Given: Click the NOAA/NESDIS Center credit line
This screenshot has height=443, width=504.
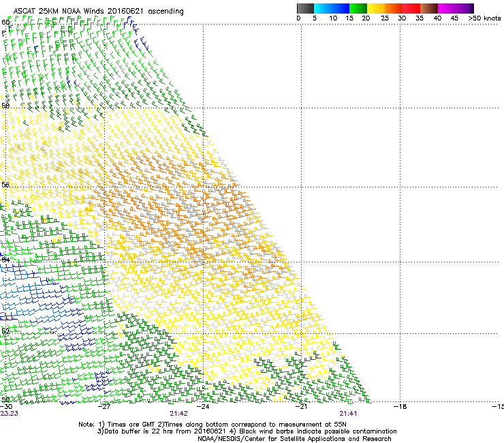Looking at the screenshot, I should click(294, 439).
